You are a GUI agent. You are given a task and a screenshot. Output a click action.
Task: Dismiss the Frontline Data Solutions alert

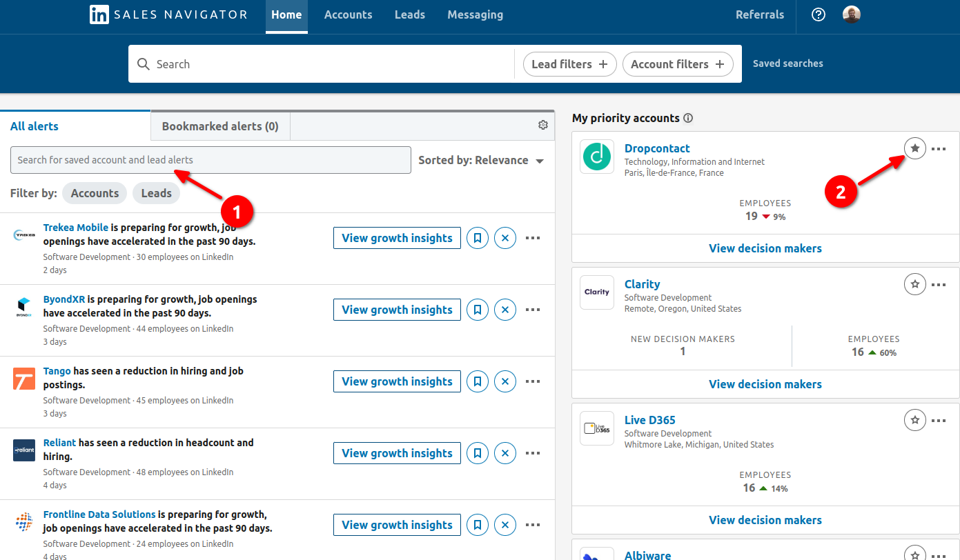(x=505, y=525)
